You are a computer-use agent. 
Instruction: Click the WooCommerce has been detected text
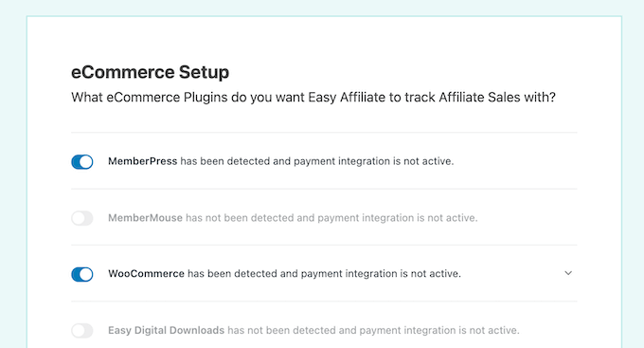pyautogui.click(x=285, y=273)
